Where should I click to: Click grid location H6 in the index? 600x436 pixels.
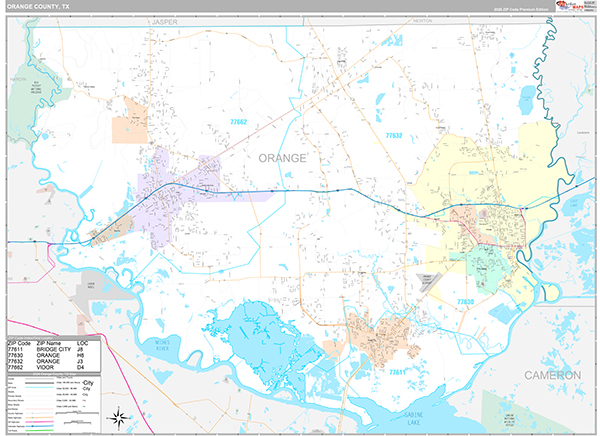tap(80, 355)
